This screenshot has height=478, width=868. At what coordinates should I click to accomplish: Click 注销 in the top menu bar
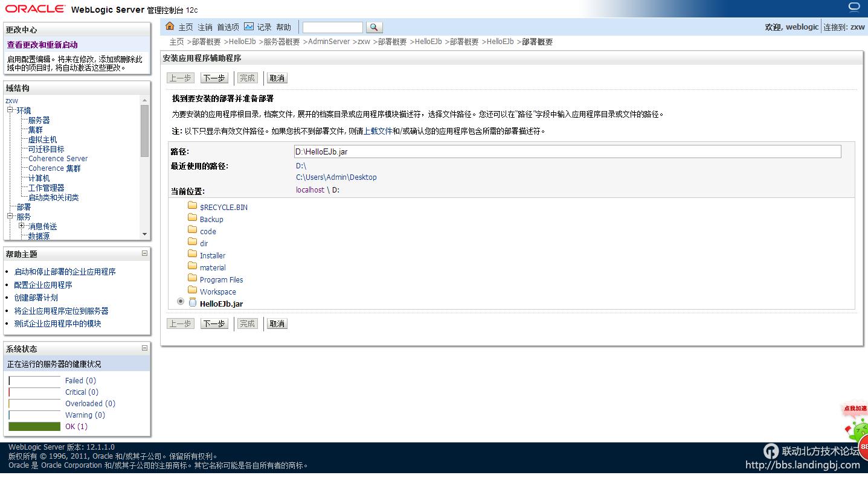(204, 27)
